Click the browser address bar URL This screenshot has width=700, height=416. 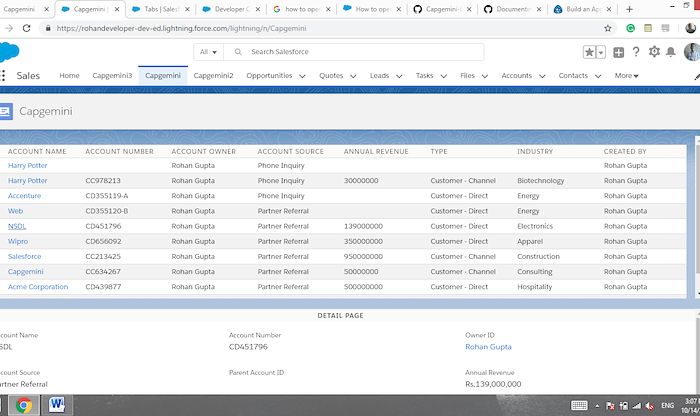click(x=181, y=28)
